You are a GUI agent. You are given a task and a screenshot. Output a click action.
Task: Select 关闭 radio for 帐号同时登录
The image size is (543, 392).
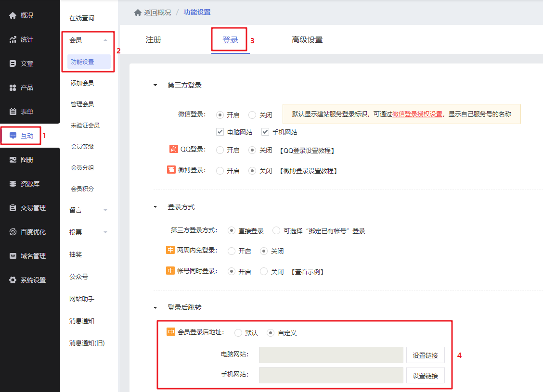click(x=264, y=272)
